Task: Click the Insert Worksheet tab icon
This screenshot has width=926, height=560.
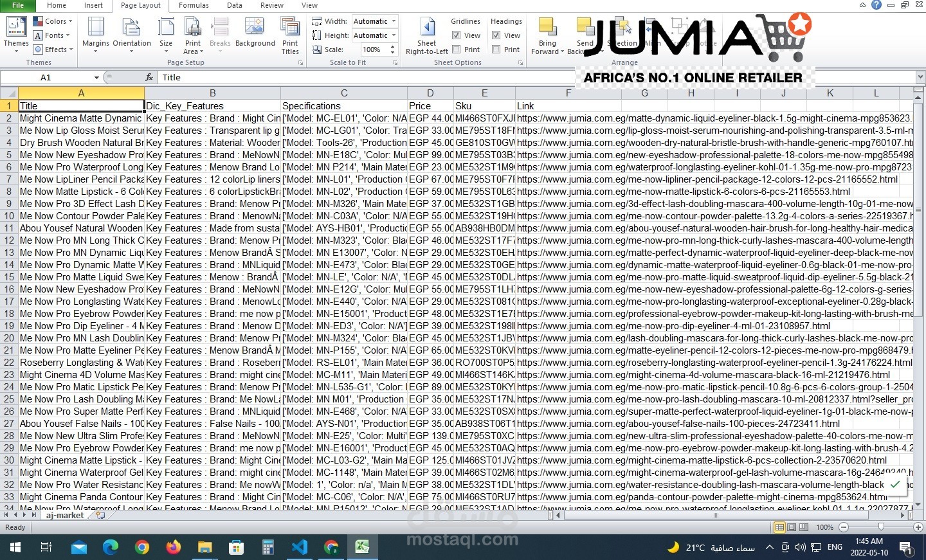Action: click(x=100, y=516)
